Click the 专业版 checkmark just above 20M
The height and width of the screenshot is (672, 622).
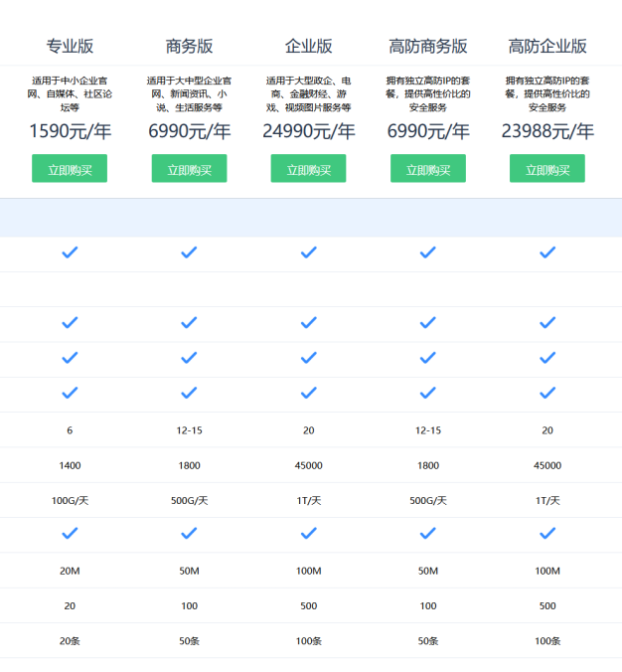tap(70, 533)
